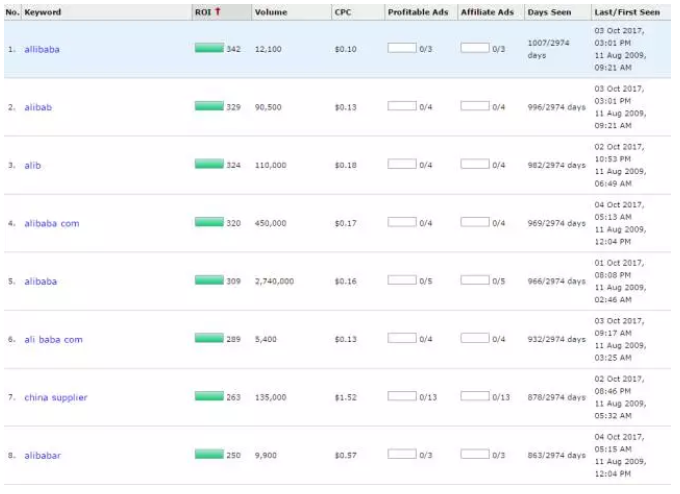Open the alibabar keyword link

43,454
